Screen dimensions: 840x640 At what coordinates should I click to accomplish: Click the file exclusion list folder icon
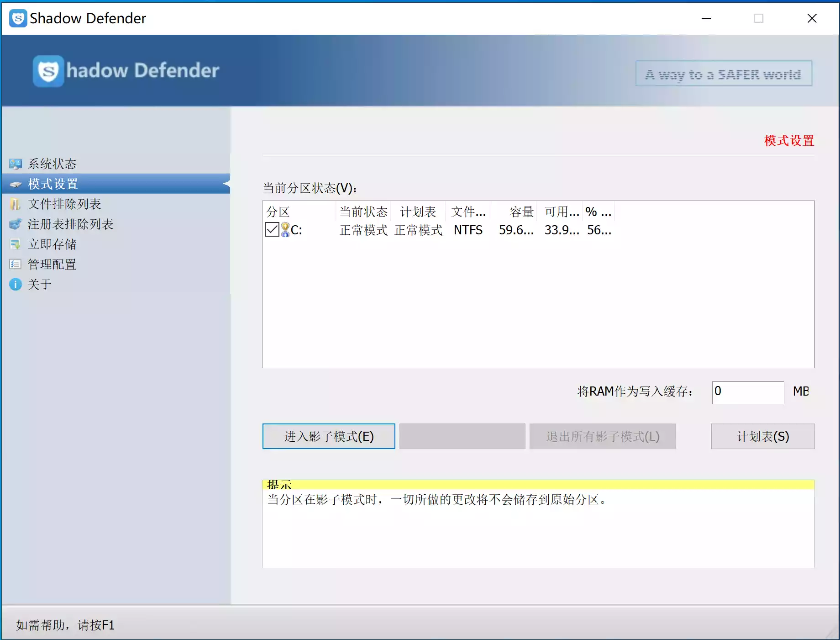click(15, 204)
